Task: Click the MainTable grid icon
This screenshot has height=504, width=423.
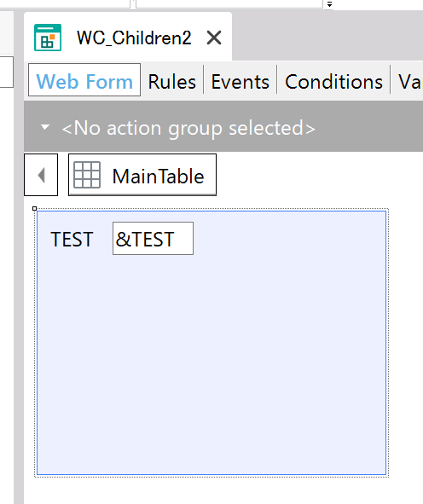Action: (87, 175)
